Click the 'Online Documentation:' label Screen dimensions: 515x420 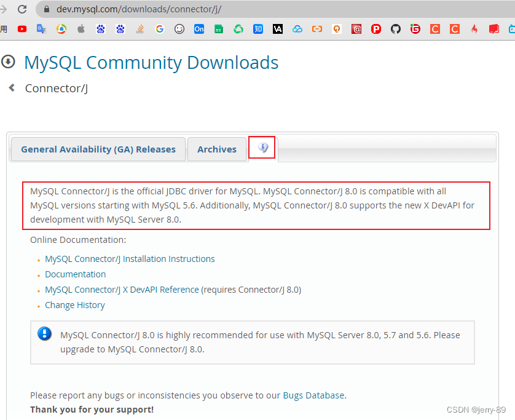click(x=78, y=240)
